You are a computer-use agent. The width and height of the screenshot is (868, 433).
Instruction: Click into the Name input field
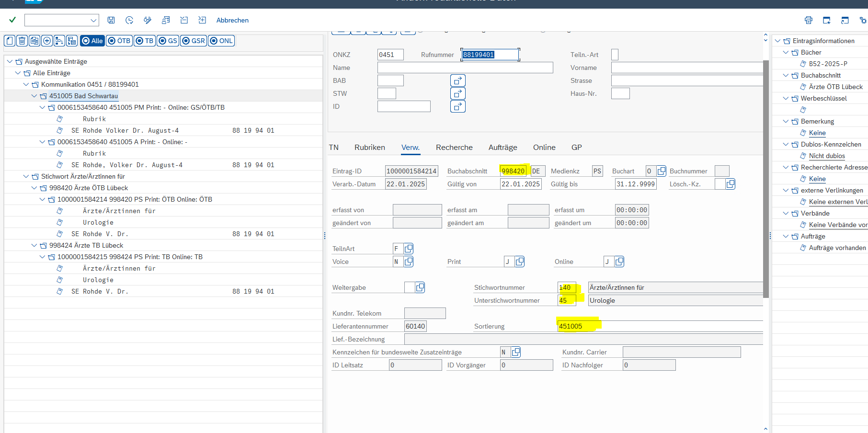click(465, 68)
